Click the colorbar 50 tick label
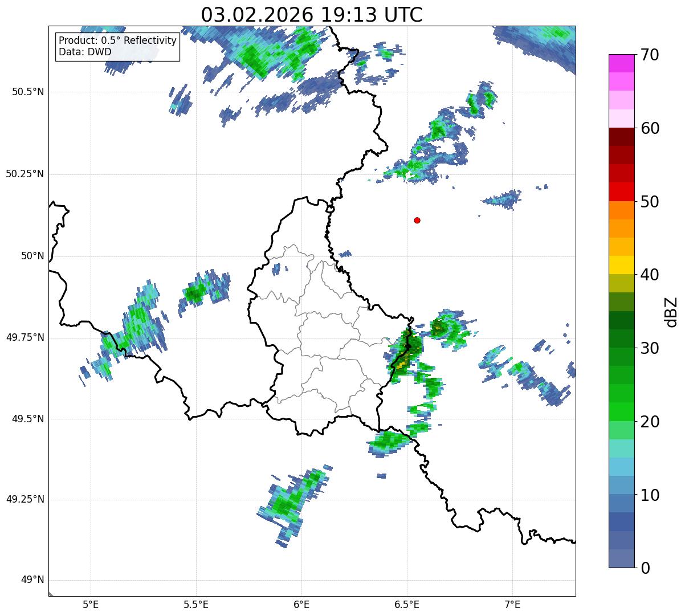 pyautogui.click(x=650, y=202)
